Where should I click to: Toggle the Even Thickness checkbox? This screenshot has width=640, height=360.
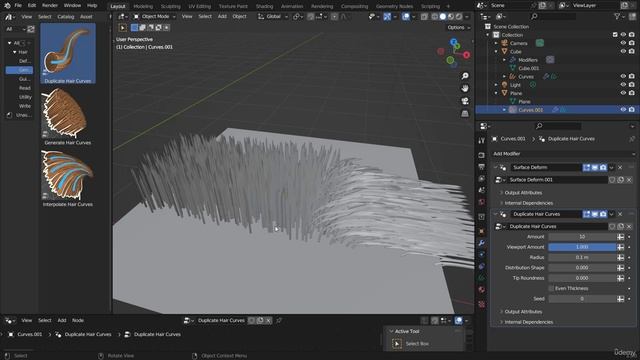pyautogui.click(x=551, y=288)
